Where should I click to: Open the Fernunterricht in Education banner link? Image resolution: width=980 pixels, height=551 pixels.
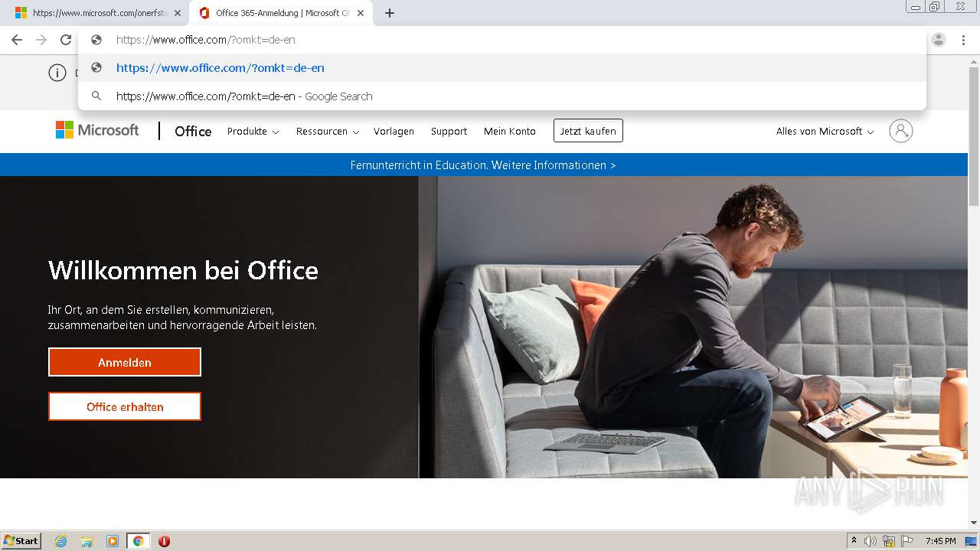(x=483, y=165)
